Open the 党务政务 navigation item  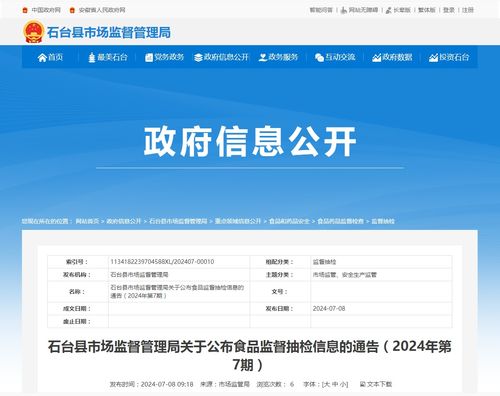click(164, 57)
